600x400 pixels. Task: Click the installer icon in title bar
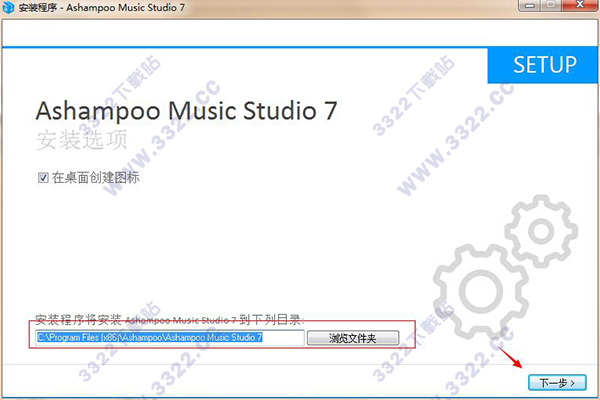coord(8,7)
